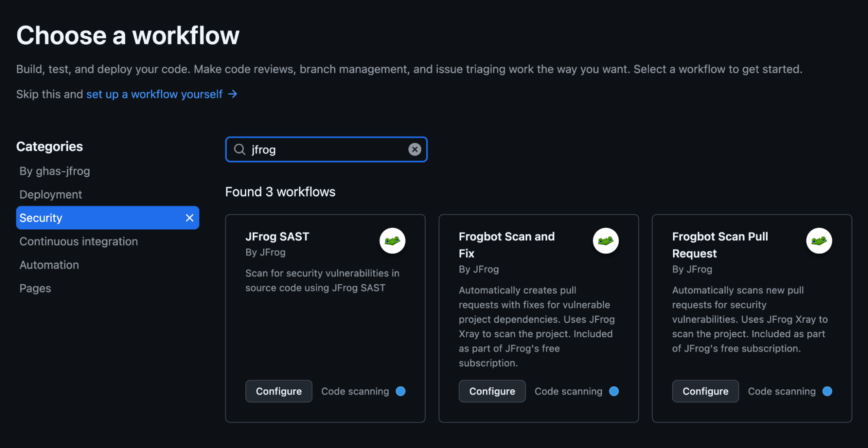Click the Code scanning dot on Frogbot Scan Pull Request
This screenshot has width=868, height=448.
[x=827, y=391]
